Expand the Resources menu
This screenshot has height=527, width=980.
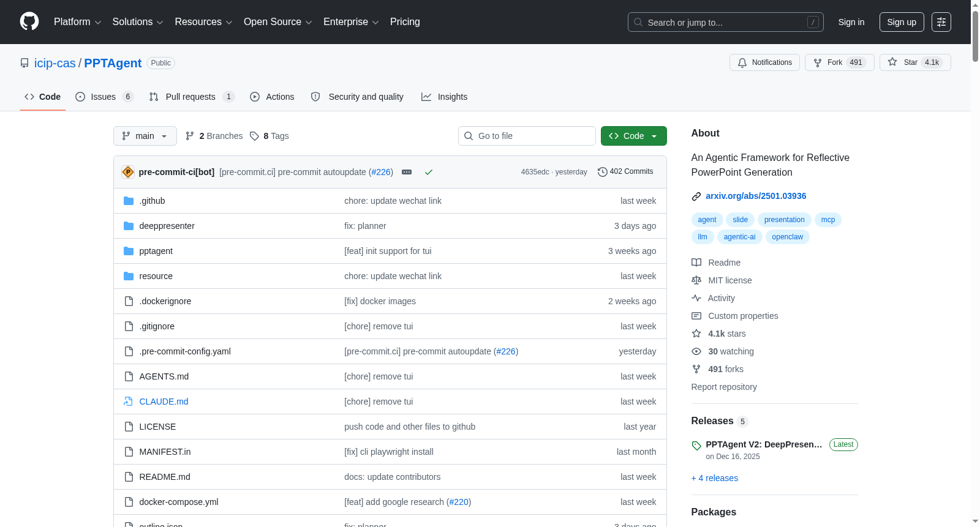tap(204, 22)
